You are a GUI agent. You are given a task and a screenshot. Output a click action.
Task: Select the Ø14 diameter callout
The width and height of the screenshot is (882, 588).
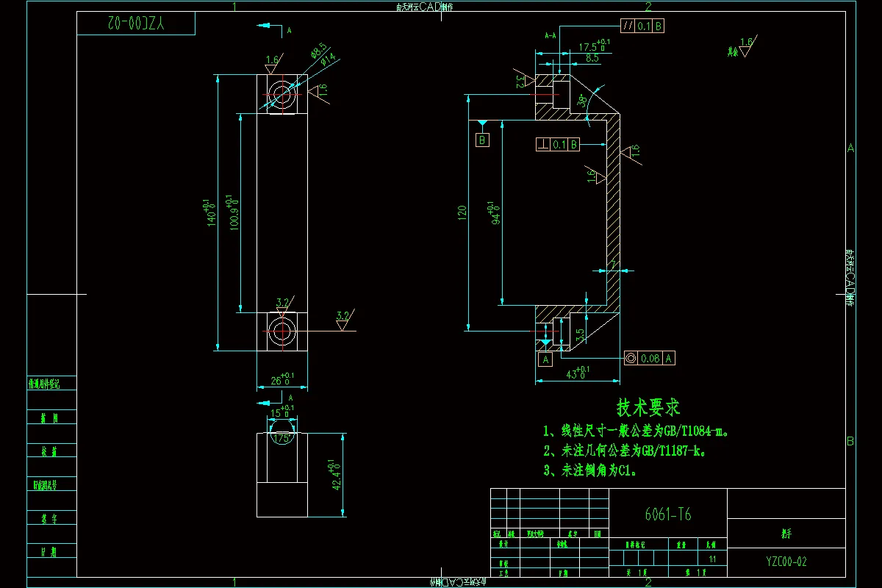[x=328, y=59]
